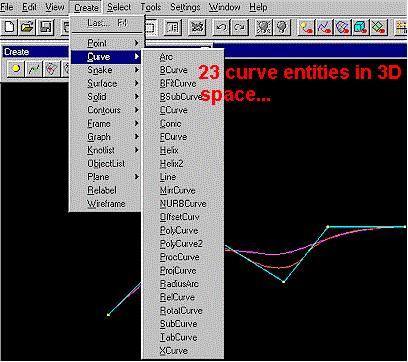408x362 pixels.
Task: Expand the Graph submenu
Action: coord(106,137)
